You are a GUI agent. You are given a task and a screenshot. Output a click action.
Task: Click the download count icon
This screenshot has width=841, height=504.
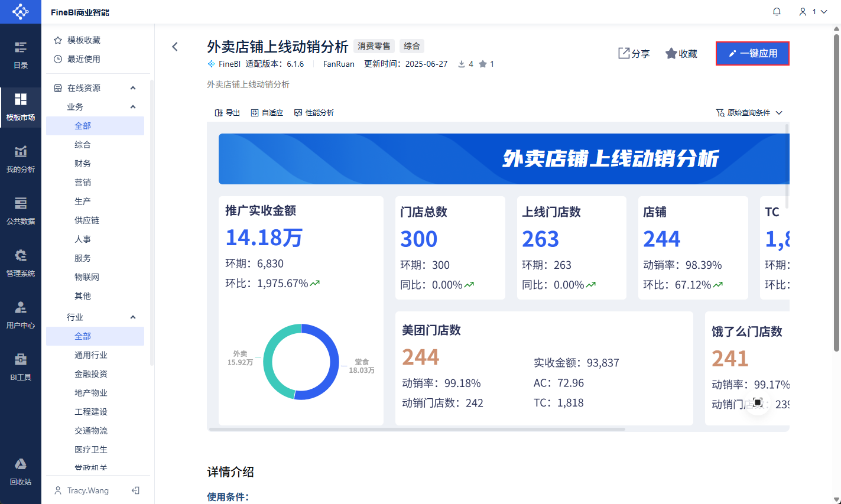[x=462, y=64]
